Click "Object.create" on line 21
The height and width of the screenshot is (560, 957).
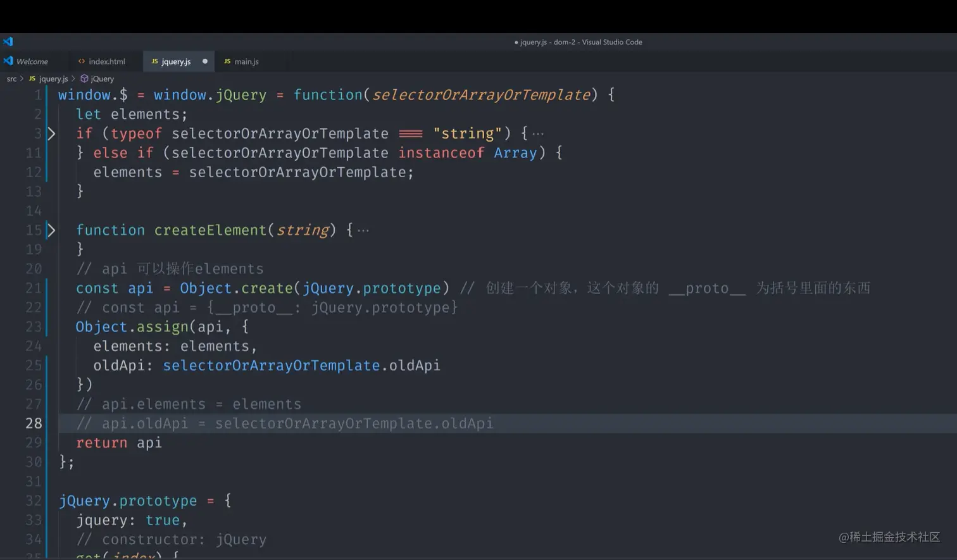coord(237,288)
